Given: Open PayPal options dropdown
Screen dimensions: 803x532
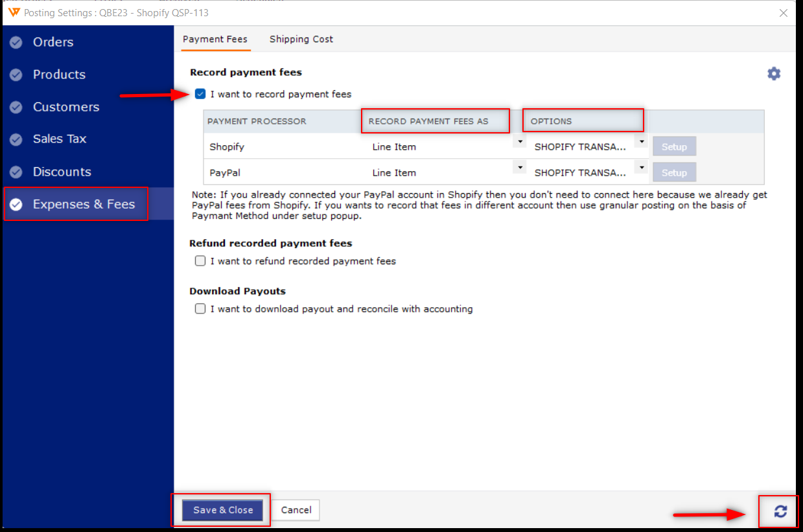Looking at the screenshot, I should pos(641,167).
